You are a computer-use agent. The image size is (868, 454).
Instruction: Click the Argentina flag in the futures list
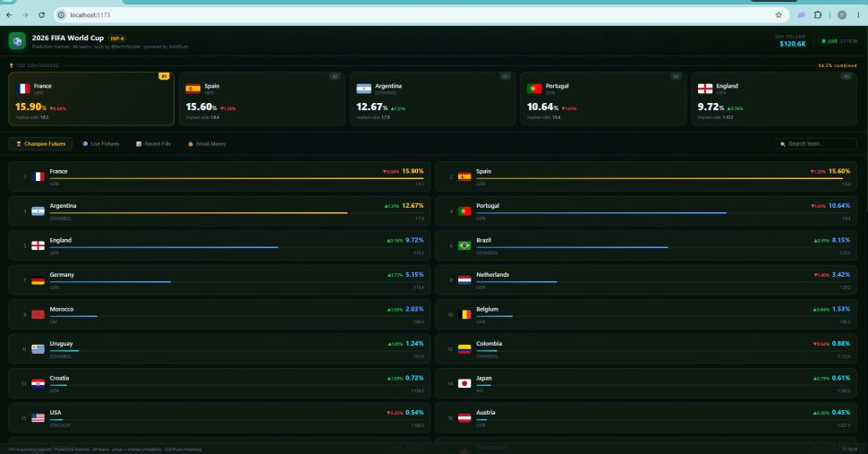point(38,211)
